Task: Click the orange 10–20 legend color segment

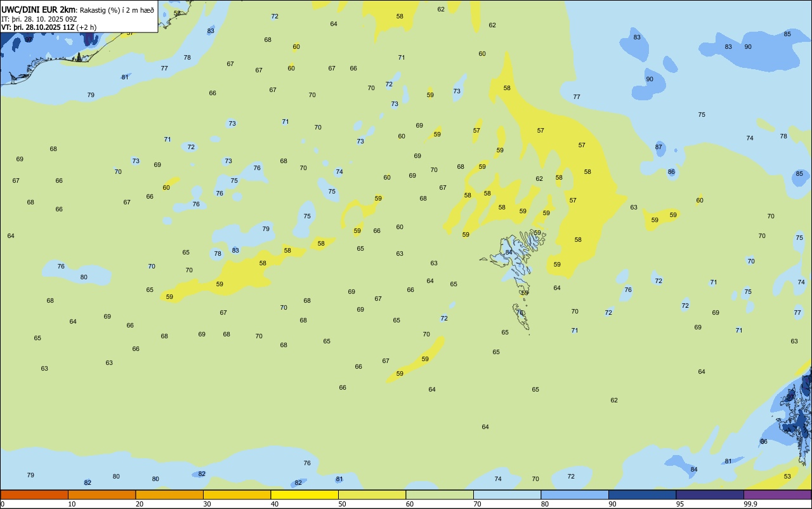Action: point(101,494)
